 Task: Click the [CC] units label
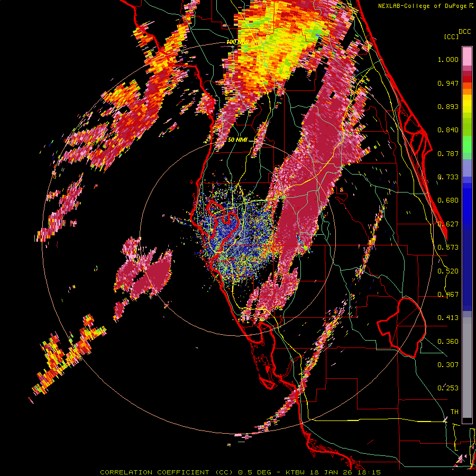point(452,36)
